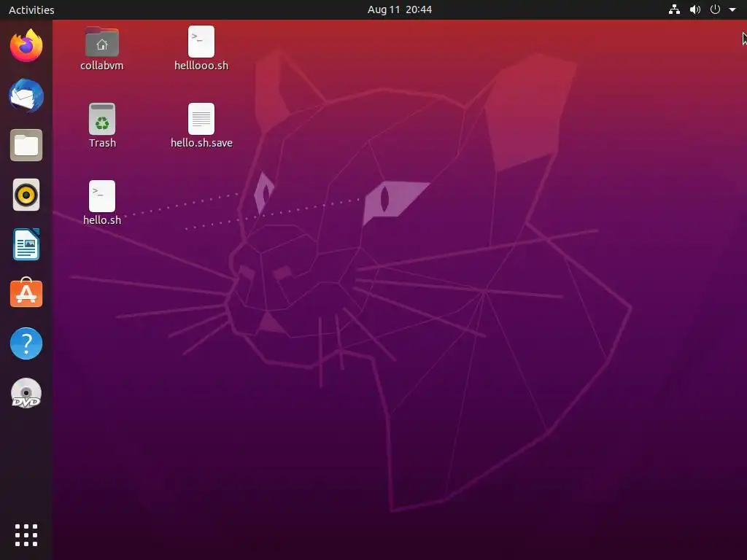This screenshot has width=747, height=560.
Task: Click the DVD disc icon in dock
Action: click(26, 393)
